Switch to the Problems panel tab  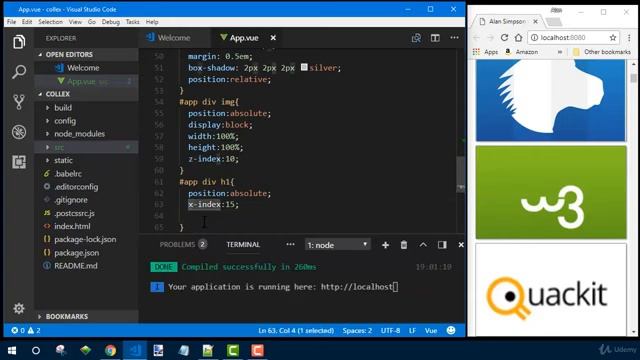(183, 244)
